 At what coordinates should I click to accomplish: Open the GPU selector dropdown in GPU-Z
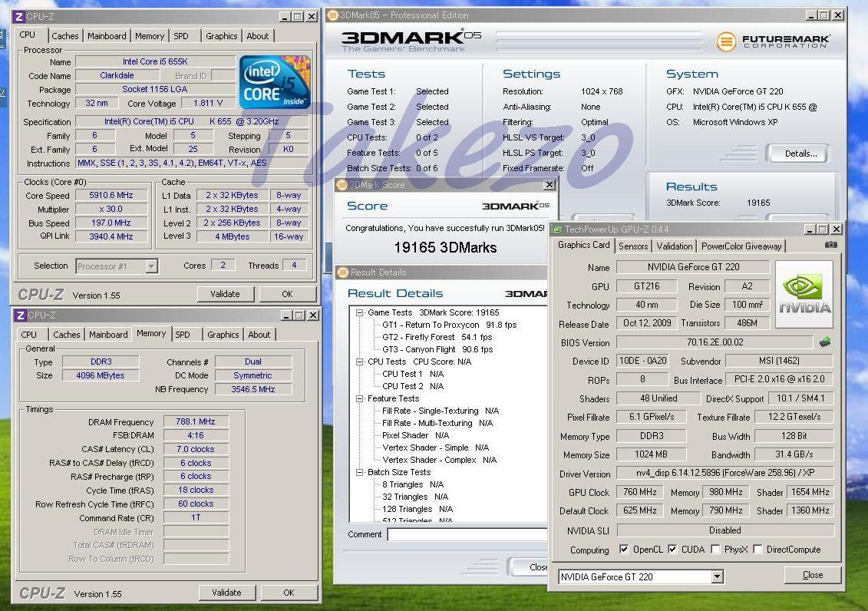(x=718, y=576)
